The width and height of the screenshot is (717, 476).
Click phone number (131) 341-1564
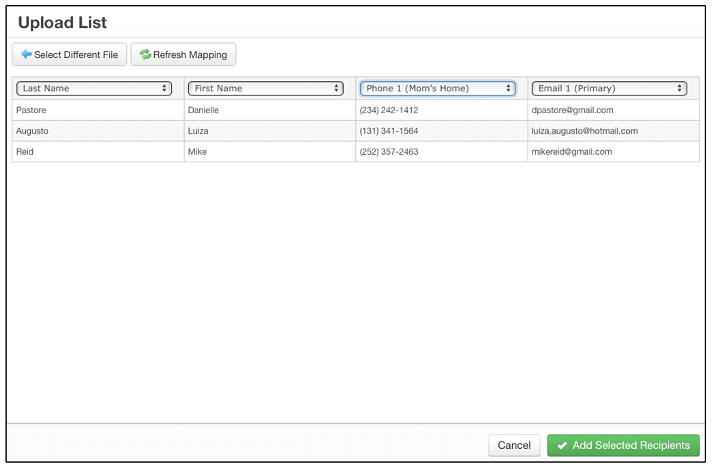pos(389,131)
